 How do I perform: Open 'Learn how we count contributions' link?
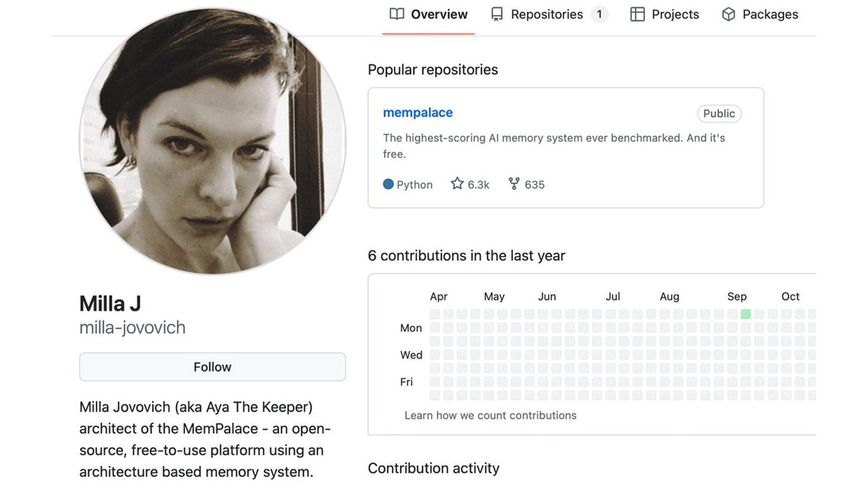tap(490, 415)
